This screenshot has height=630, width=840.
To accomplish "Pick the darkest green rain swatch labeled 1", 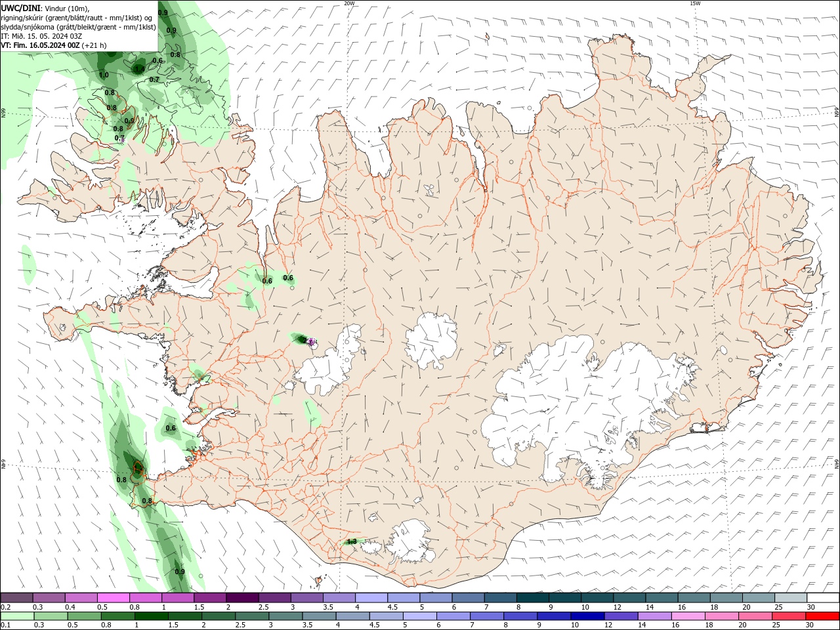I will pyautogui.click(x=150, y=616).
